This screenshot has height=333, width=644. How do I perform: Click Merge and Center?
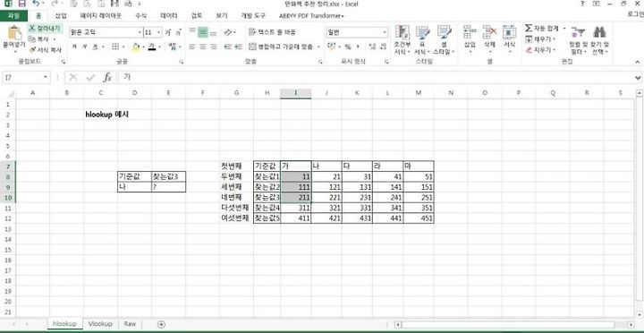(x=281, y=47)
